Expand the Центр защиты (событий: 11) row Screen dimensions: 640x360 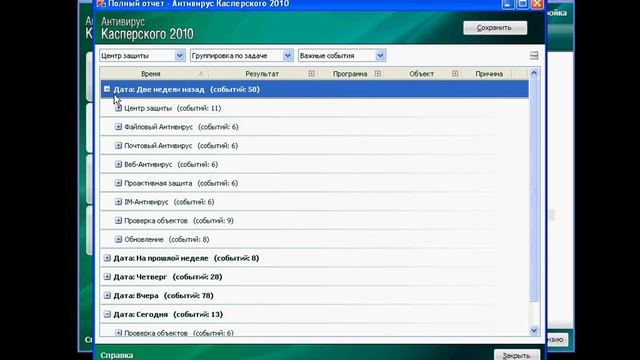click(118, 108)
